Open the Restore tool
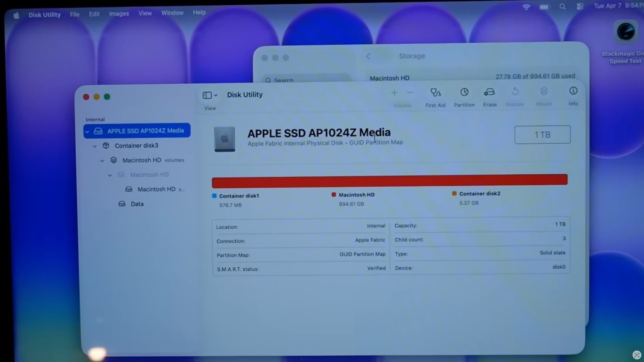Screen dimensions: 644x362 (515, 95)
